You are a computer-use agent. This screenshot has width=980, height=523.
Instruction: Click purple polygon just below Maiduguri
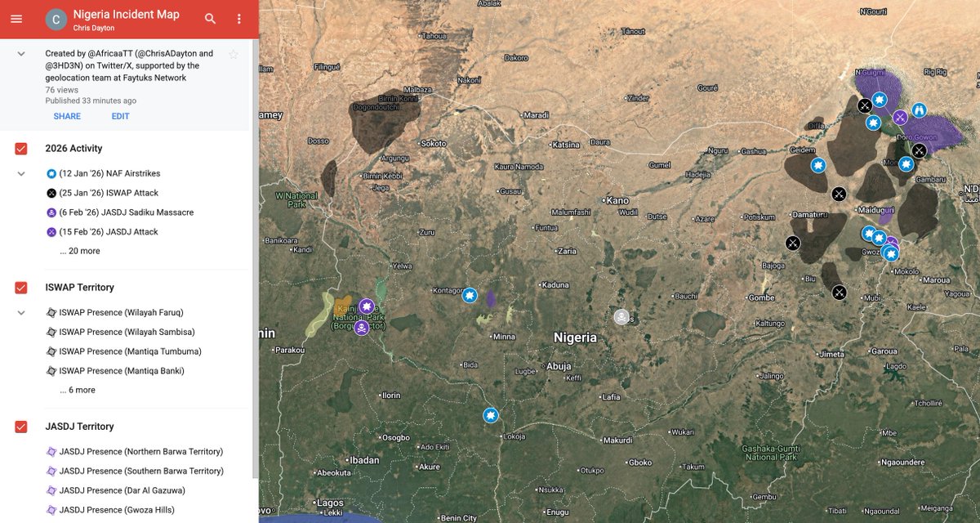885,217
